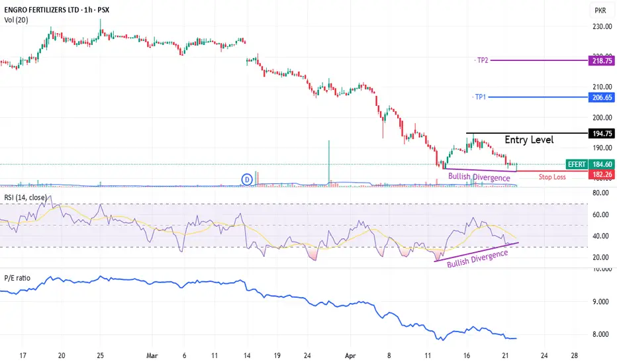This screenshot has width=617, height=364.
Task: Click the 230.00 price axis value
Action: [602, 26]
